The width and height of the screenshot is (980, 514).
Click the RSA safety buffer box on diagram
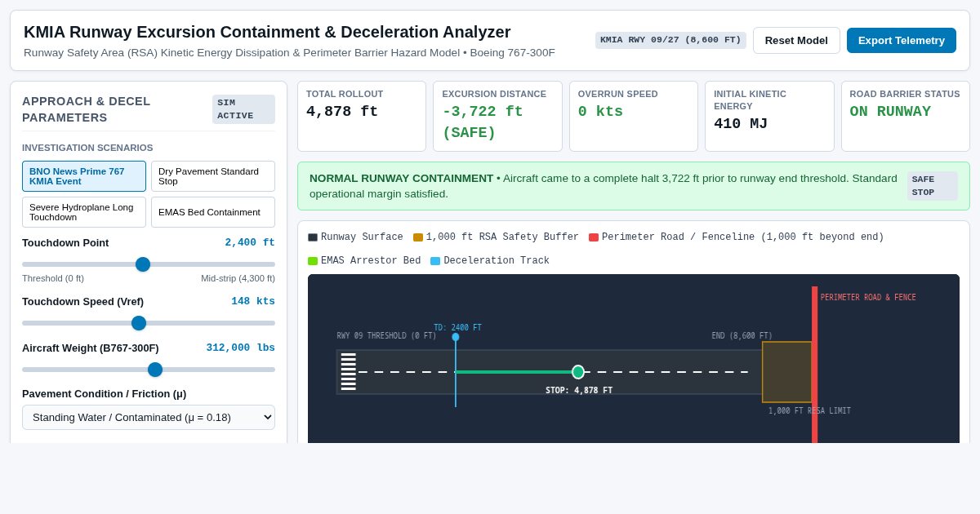click(787, 372)
